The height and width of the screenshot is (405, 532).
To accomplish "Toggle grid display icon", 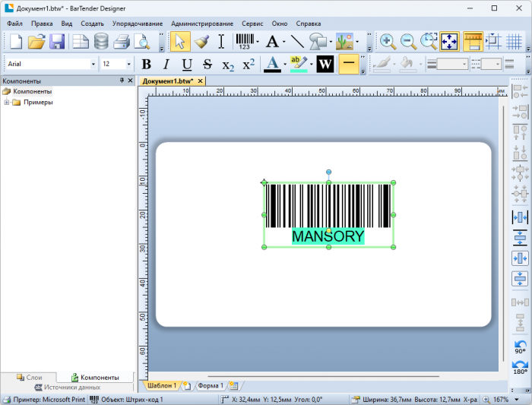I will [x=514, y=42].
